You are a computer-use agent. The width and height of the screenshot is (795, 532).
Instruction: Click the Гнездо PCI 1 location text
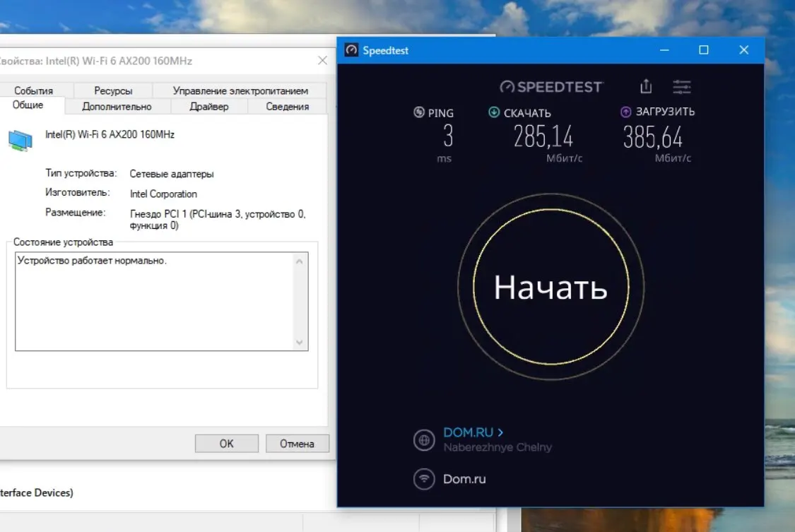point(218,220)
